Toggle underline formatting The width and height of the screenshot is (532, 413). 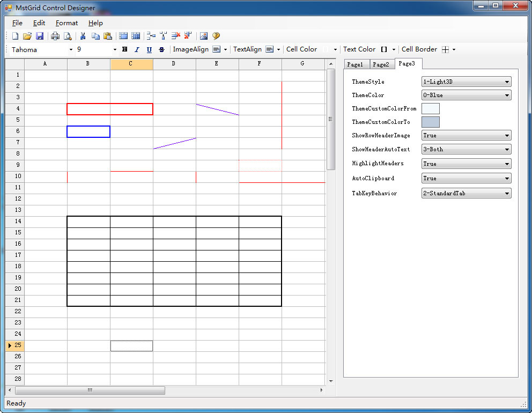coord(149,49)
